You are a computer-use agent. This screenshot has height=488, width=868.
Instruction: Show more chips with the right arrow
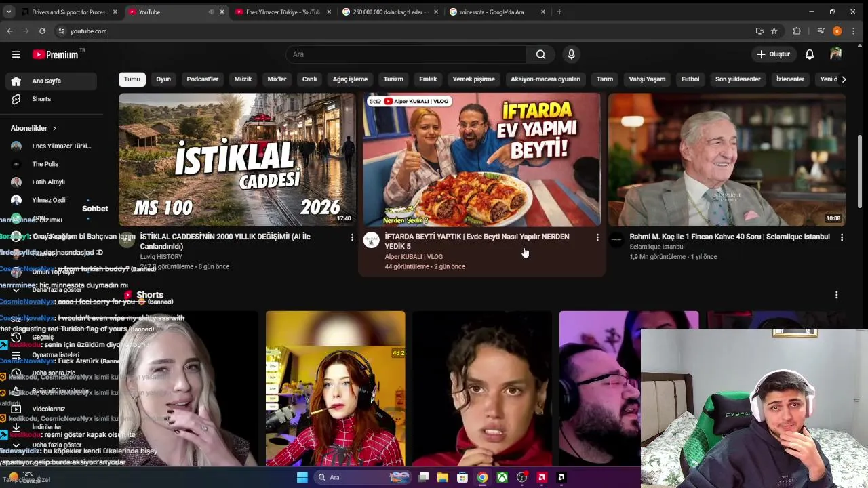tap(843, 79)
